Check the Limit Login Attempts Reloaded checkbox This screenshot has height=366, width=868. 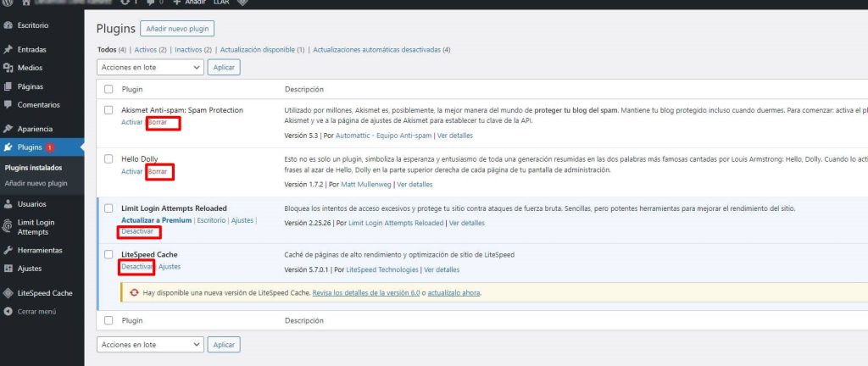click(108, 208)
